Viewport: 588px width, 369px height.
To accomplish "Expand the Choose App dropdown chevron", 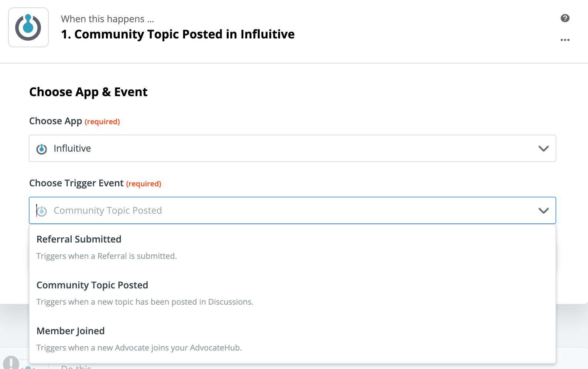I will 543,149.
